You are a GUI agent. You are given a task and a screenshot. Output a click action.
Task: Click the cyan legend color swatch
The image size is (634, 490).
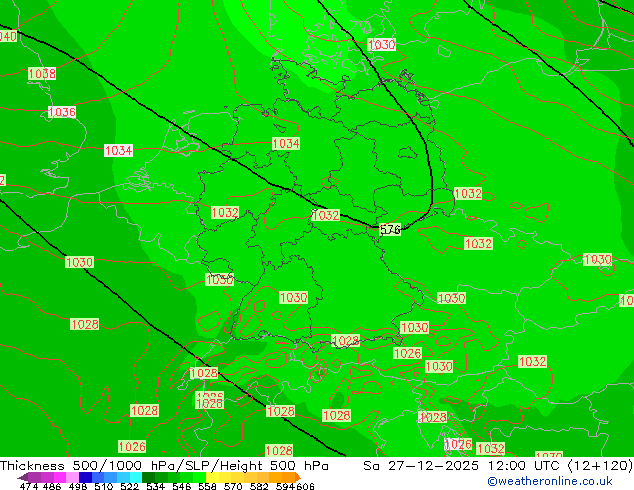tap(136, 477)
